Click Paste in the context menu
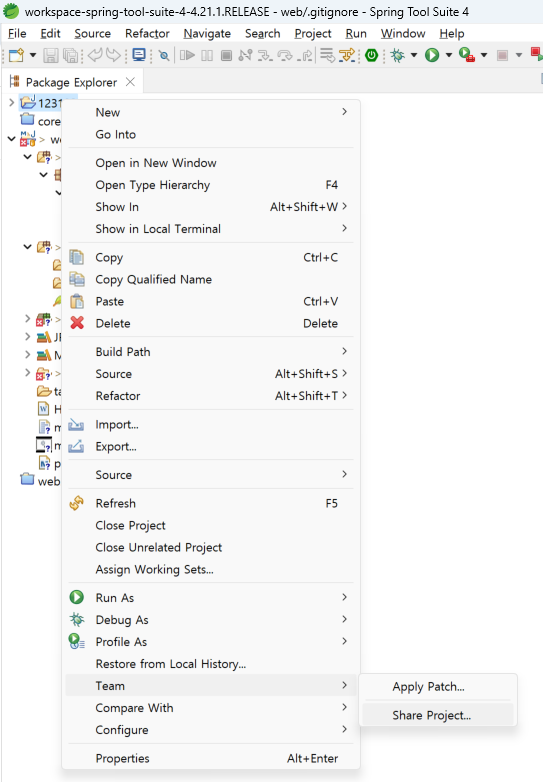543x782 pixels. tap(210, 301)
